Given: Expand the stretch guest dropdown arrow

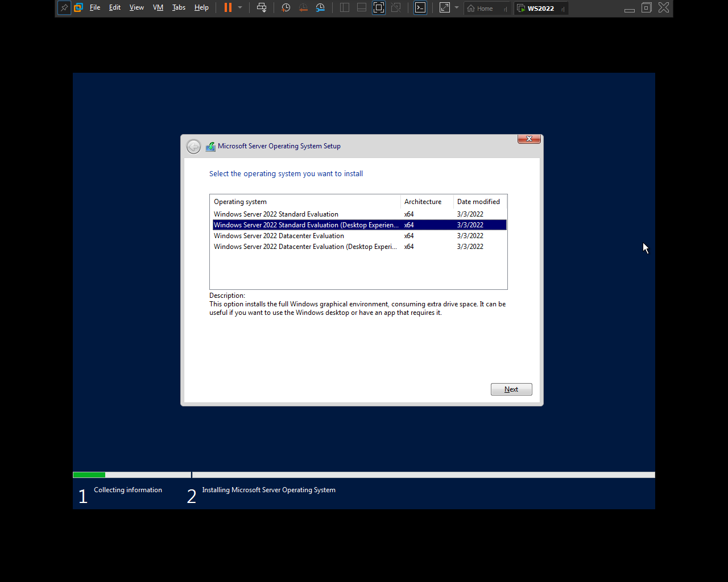Looking at the screenshot, I should pos(457,8).
